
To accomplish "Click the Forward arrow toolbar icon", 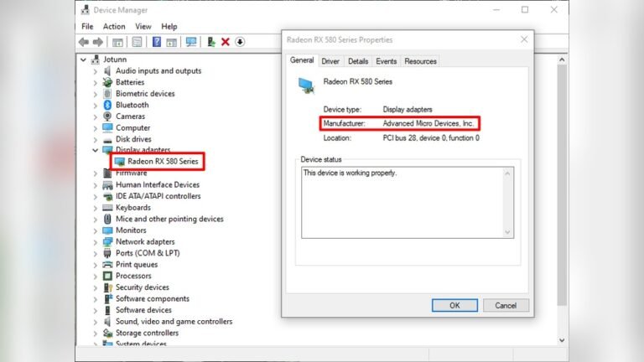I will (x=98, y=42).
